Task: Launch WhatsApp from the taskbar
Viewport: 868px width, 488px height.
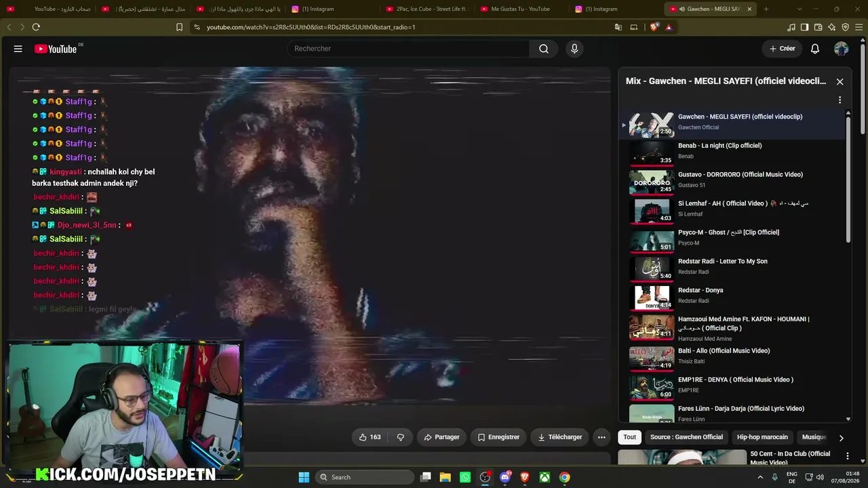Action: click(465, 477)
